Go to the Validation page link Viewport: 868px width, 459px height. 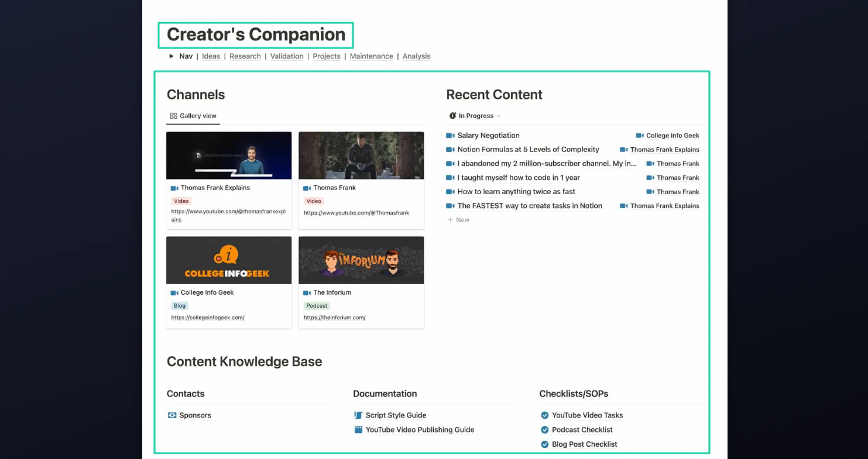[287, 56]
